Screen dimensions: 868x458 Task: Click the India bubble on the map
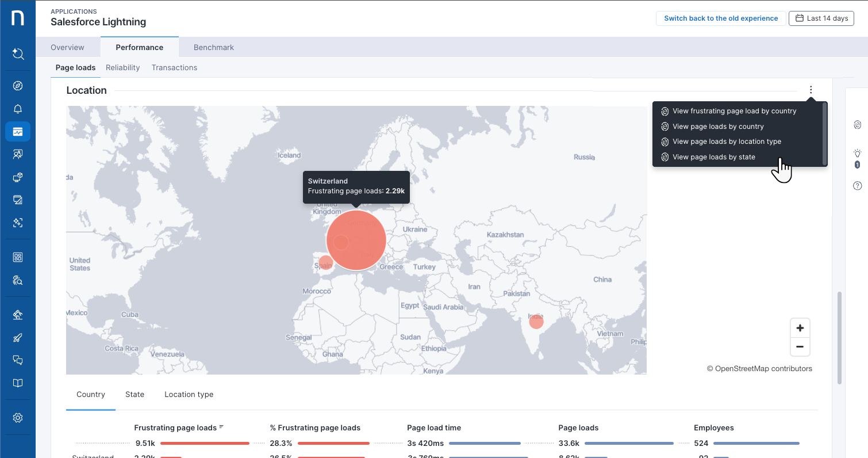pyautogui.click(x=536, y=322)
